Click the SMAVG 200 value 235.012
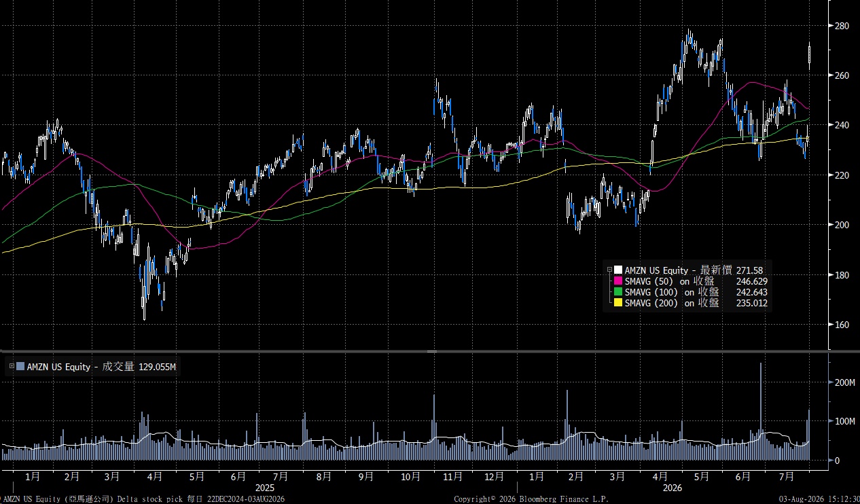The height and width of the screenshot is (504, 860). 752,303
